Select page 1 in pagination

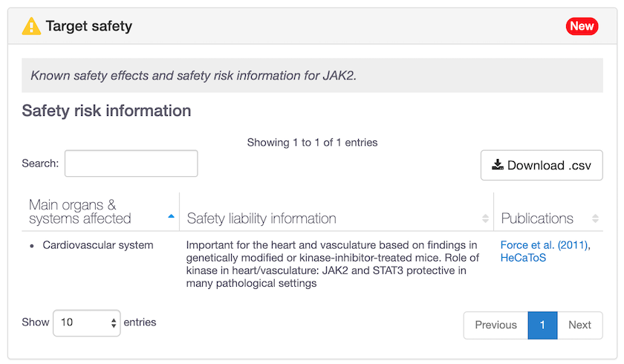pos(542,325)
